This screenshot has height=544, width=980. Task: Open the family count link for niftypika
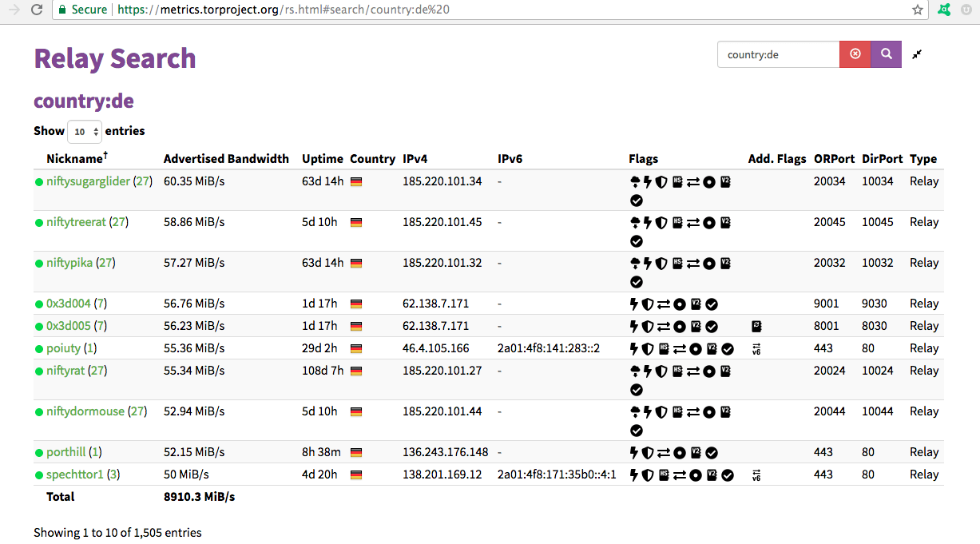pyautogui.click(x=105, y=263)
